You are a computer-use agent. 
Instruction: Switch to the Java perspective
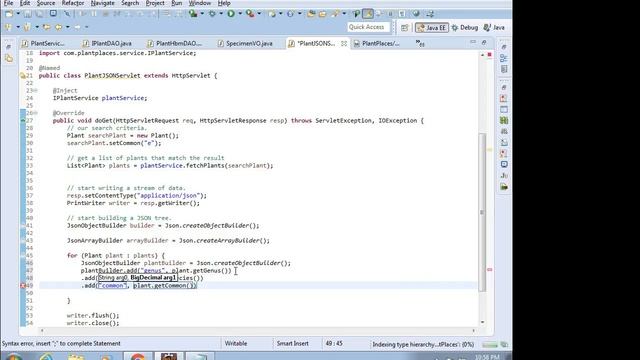(494, 28)
